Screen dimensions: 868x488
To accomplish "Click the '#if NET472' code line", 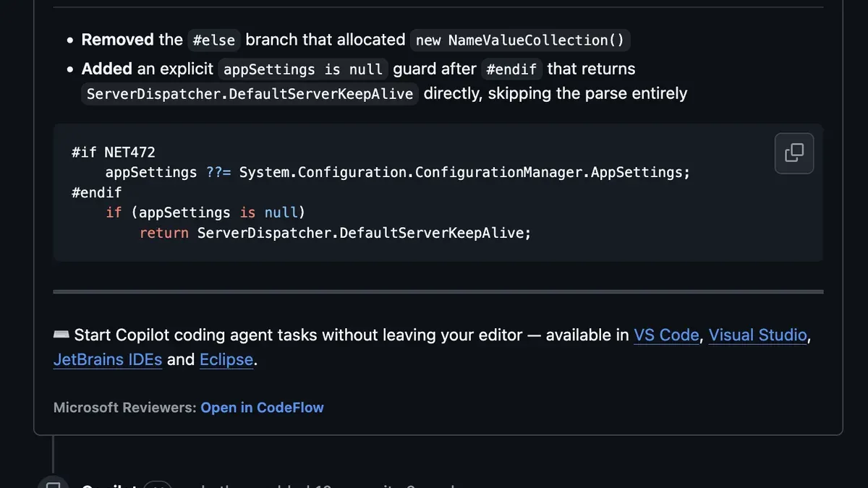I will [114, 153].
